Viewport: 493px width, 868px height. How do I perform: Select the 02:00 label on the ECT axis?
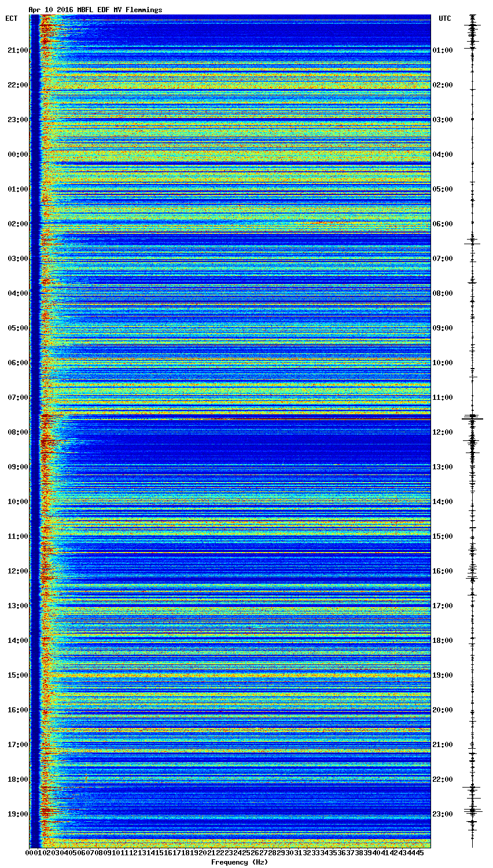[x=17, y=224]
